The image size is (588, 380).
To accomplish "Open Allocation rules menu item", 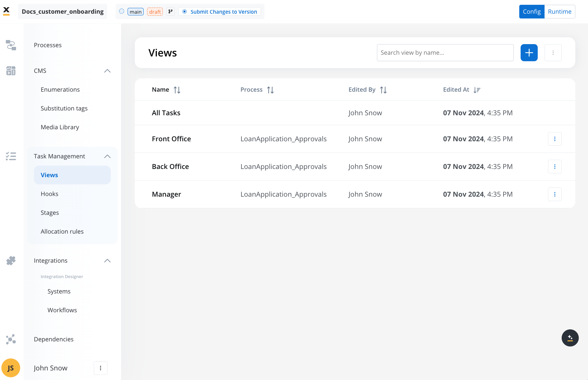I will [x=62, y=232].
